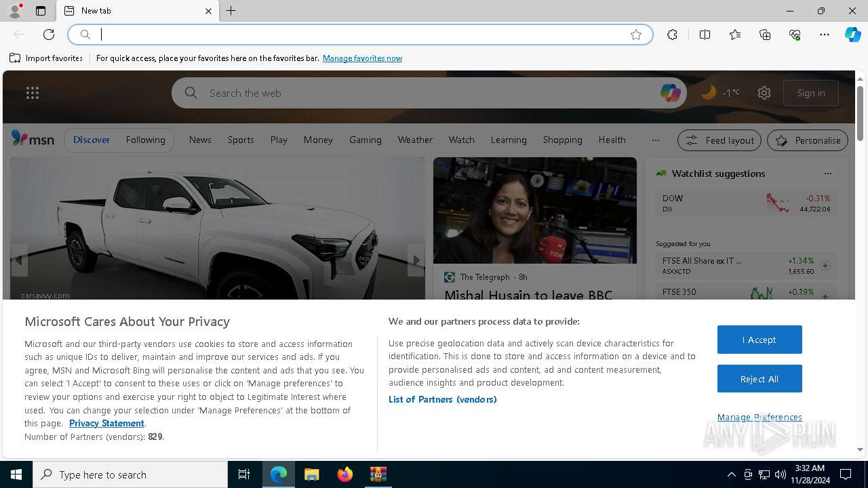Show hidden system tray icons chevron

pos(731,474)
